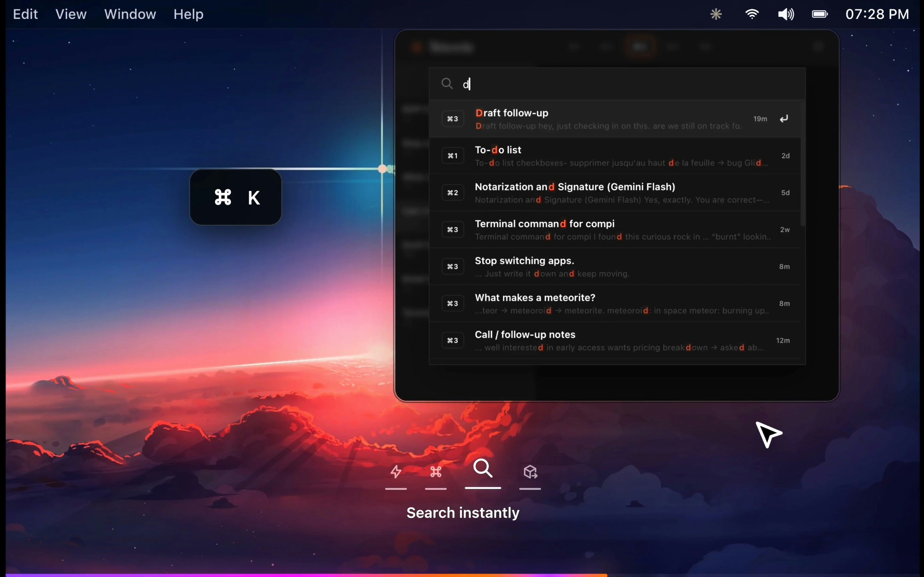Open the Help menu
Viewport: 924px width, 577px height.
188,14
